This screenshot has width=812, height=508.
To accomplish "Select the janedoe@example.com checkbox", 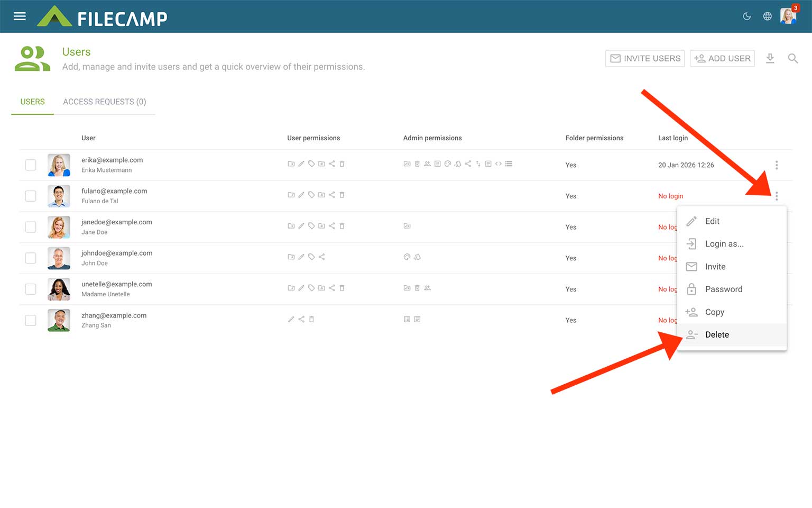I will pyautogui.click(x=31, y=227).
